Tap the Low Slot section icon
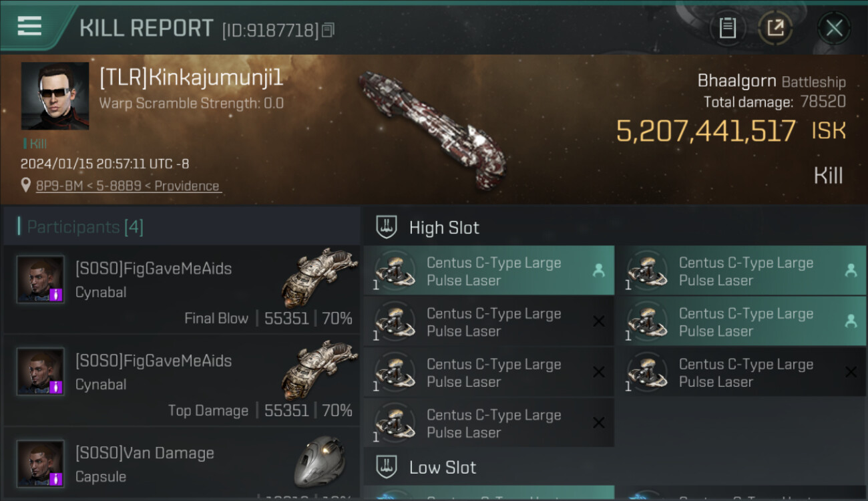This screenshot has width=868, height=501. pyautogui.click(x=387, y=467)
